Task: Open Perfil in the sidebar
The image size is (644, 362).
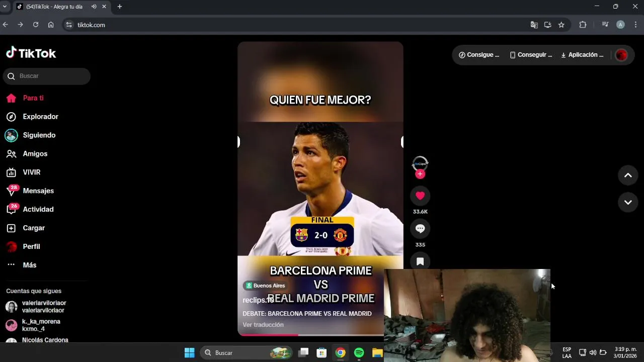Action: pyautogui.click(x=23, y=247)
